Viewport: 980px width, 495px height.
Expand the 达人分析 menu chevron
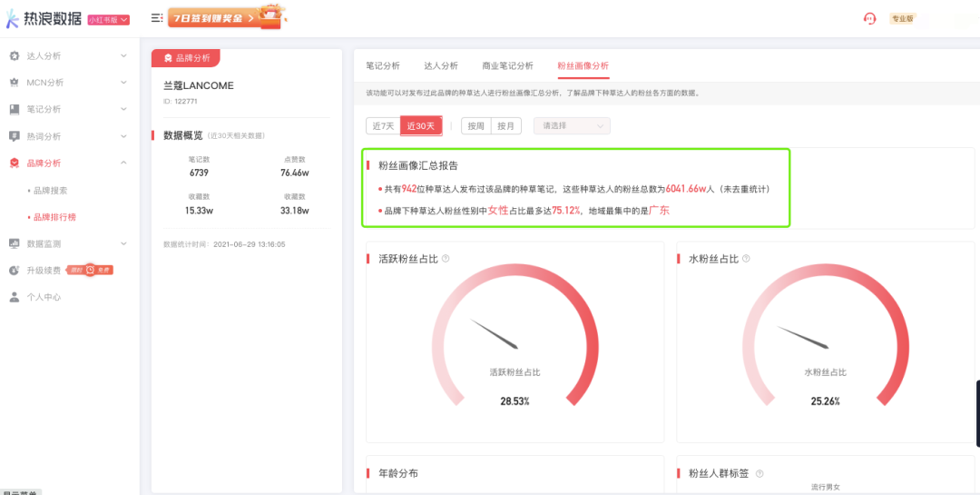pyautogui.click(x=123, y=55)
